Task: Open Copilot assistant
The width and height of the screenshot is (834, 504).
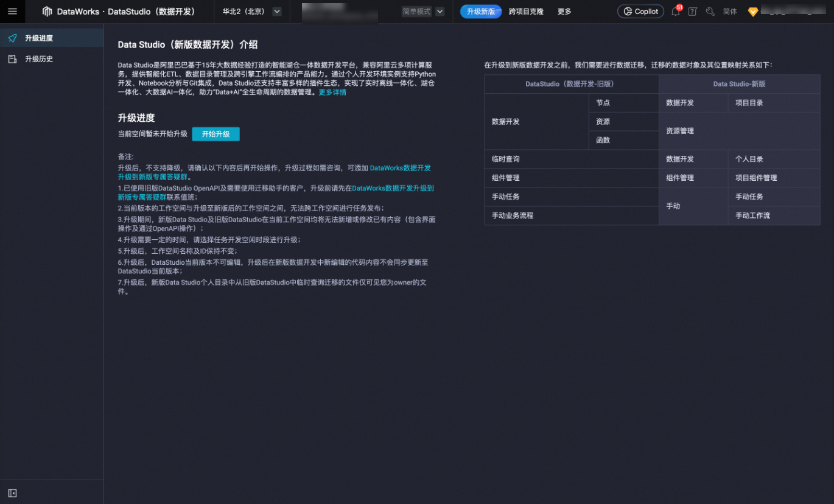Action: coord(640,11)
